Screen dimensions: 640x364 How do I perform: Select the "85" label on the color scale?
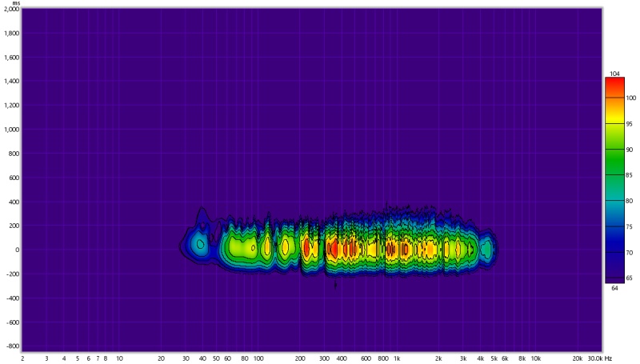[x=630, y=175]
